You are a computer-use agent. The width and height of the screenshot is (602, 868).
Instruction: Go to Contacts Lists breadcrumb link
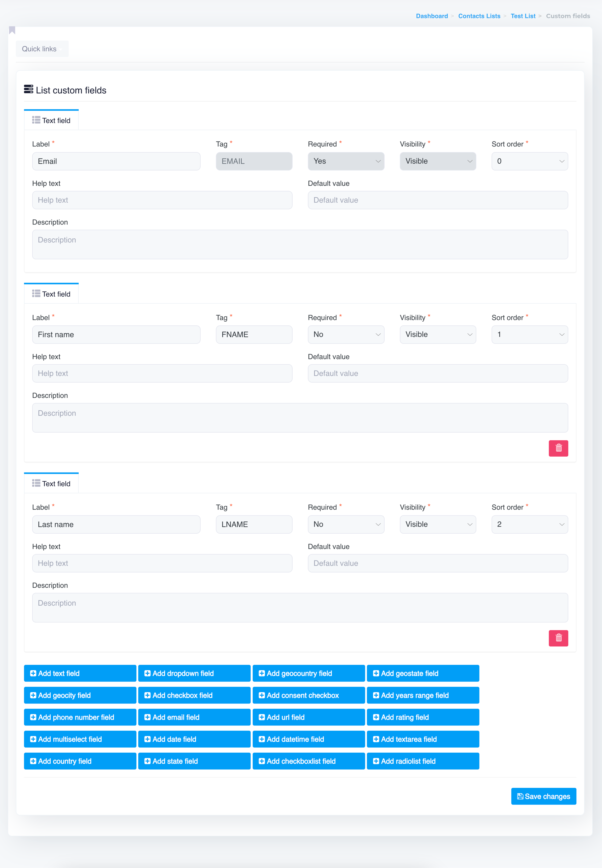coord(479,16)
